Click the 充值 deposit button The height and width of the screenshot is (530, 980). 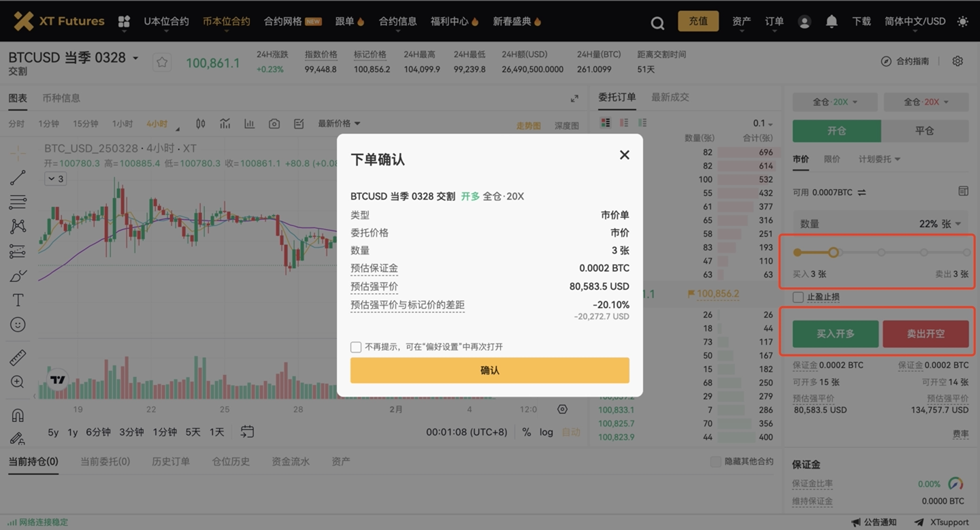[698, 21]
